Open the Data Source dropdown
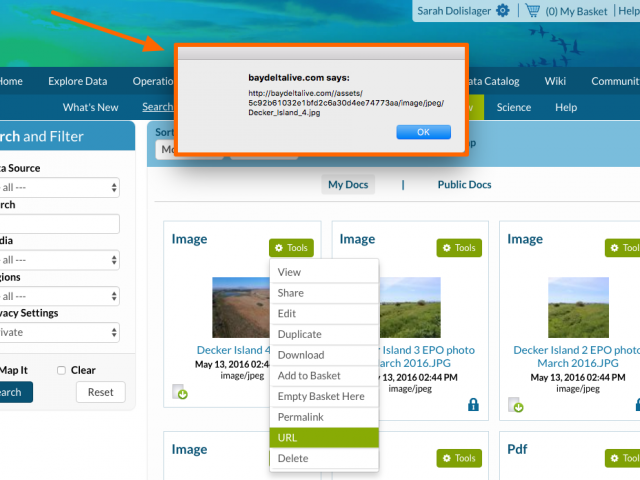This screenshot has height=480, width=640. point(58,187)
